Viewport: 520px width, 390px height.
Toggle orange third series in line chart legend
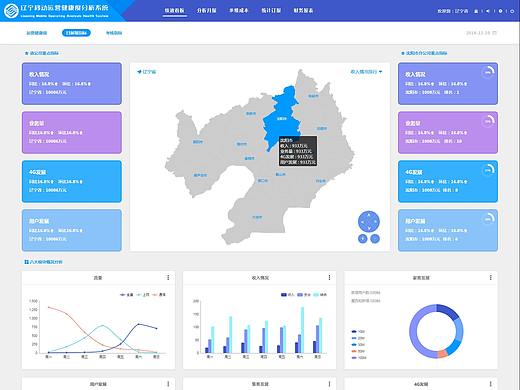[x=159, y=295]
